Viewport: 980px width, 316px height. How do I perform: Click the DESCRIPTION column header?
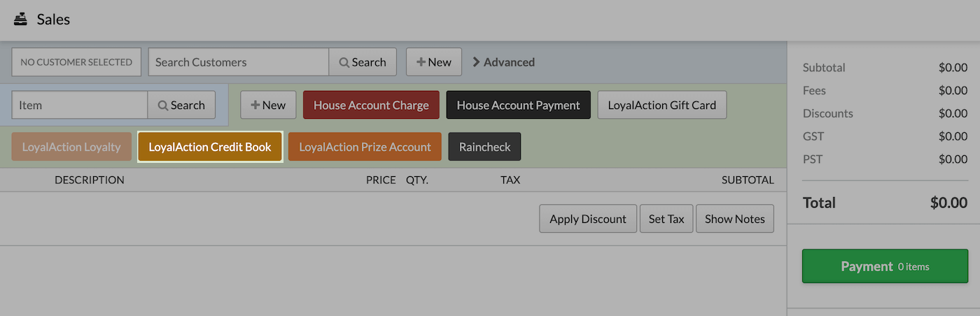click(90, 180)
